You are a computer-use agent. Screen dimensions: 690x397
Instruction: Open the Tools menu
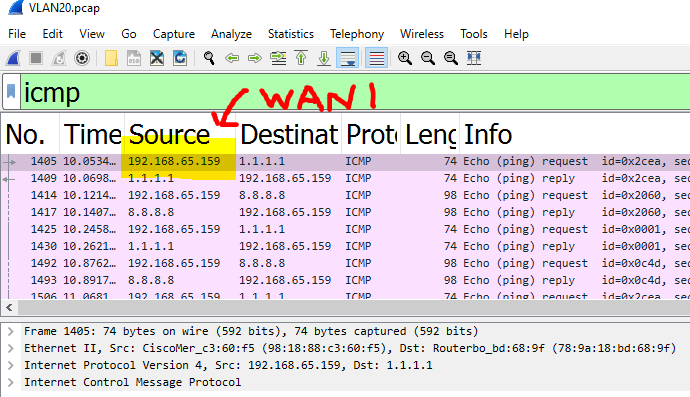[x=473, y=34]
